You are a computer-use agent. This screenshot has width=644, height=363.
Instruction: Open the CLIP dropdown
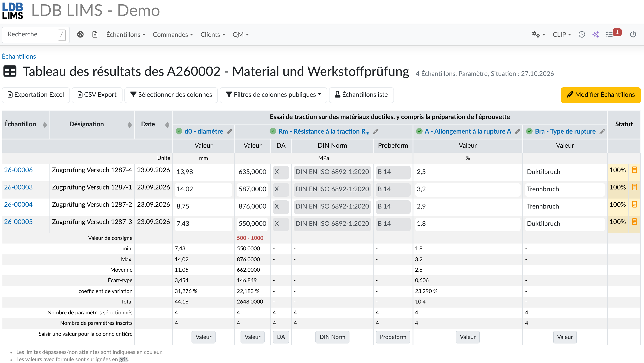pos(562,35)
